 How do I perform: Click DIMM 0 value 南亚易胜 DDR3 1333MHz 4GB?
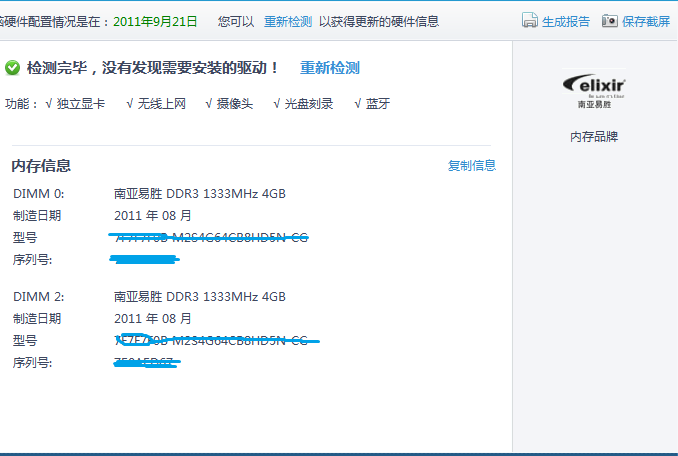coord(200,194)
